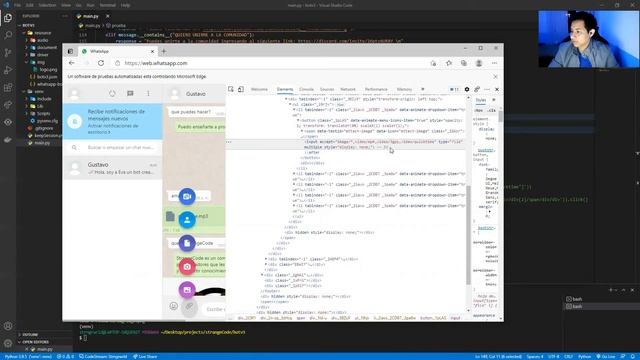Click the Go Live status bar button
640x360 pixels.
point(606,356)
